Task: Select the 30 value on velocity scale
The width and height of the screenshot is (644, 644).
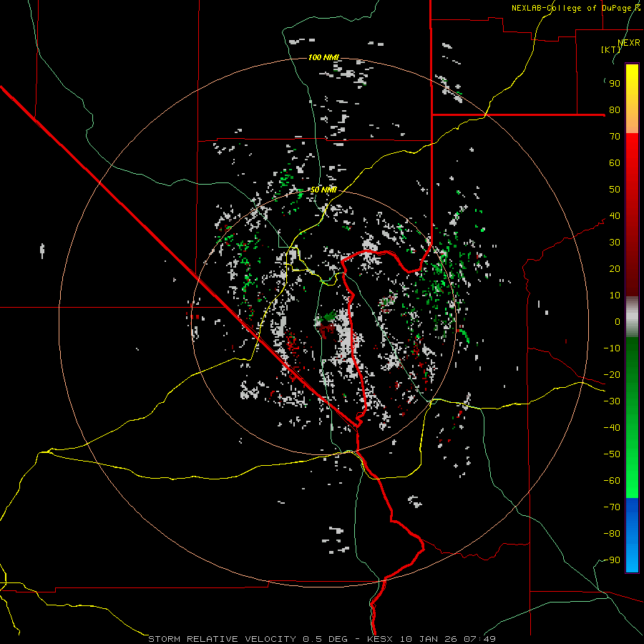Action: click(x=615, y=243)
